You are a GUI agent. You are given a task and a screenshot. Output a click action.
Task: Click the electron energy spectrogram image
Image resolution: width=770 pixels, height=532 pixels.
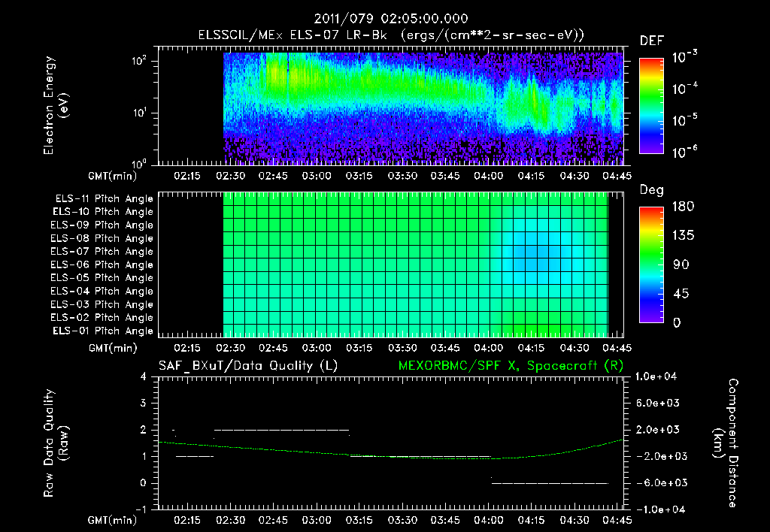pos(423,108)
